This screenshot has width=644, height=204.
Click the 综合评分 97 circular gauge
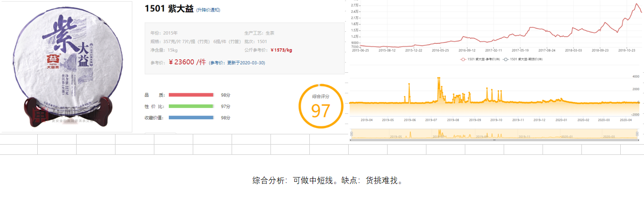[321, 106]
